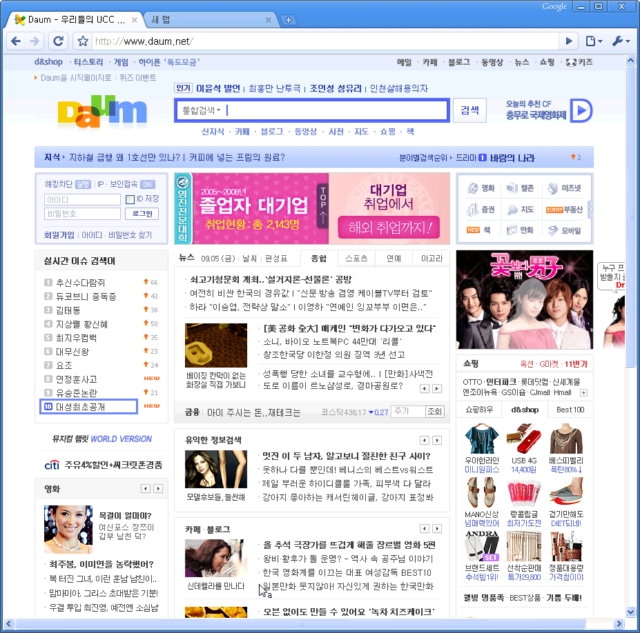The height and width of the screenshot is (633, 640).
Task: Click the 주가 stock input field
Action: coord(408,411)
